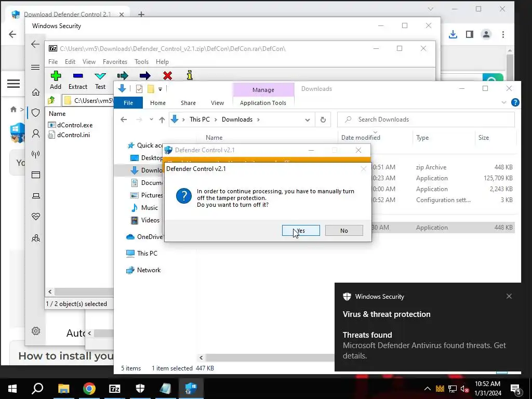Open Chrome downloads icon
Screen dimensions: 532x399
coord(453,34)
